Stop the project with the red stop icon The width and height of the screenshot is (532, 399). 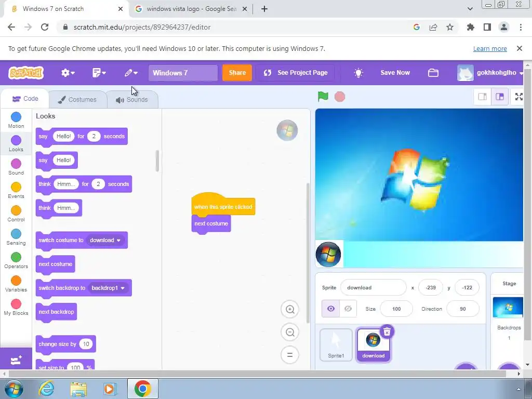[340, 97]
